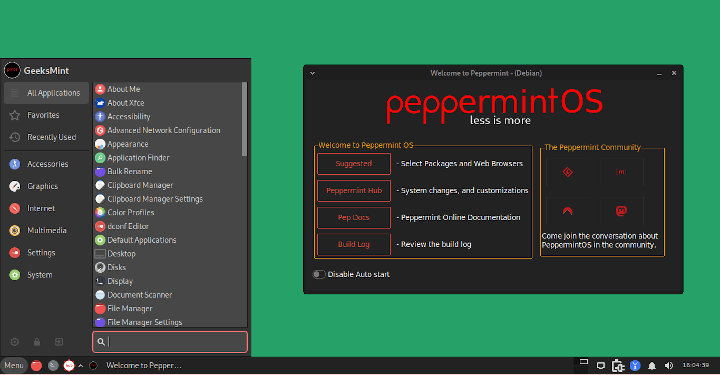Click the Menu button on the taskbar
This screenshot has width=720, height=375.
pyautogui.click(x=14, y=365)
